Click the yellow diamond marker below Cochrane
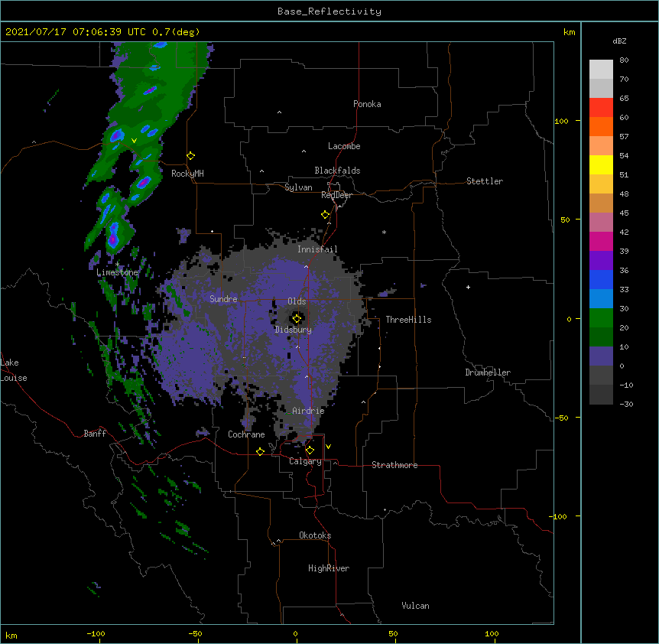This screenshot has height=644, width=659. click(260, 451)
